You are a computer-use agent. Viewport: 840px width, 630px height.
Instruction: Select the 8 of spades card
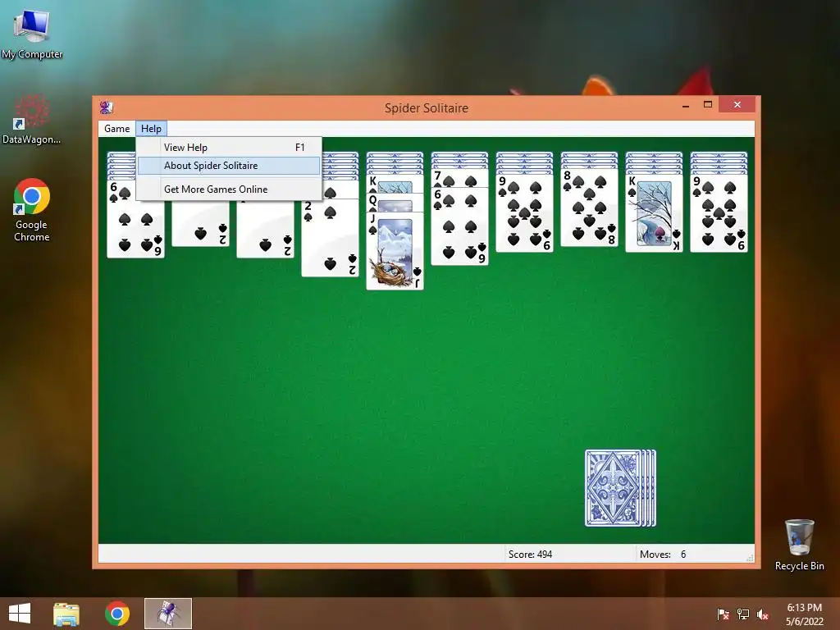pyautogui.click(x=589, y=208)
